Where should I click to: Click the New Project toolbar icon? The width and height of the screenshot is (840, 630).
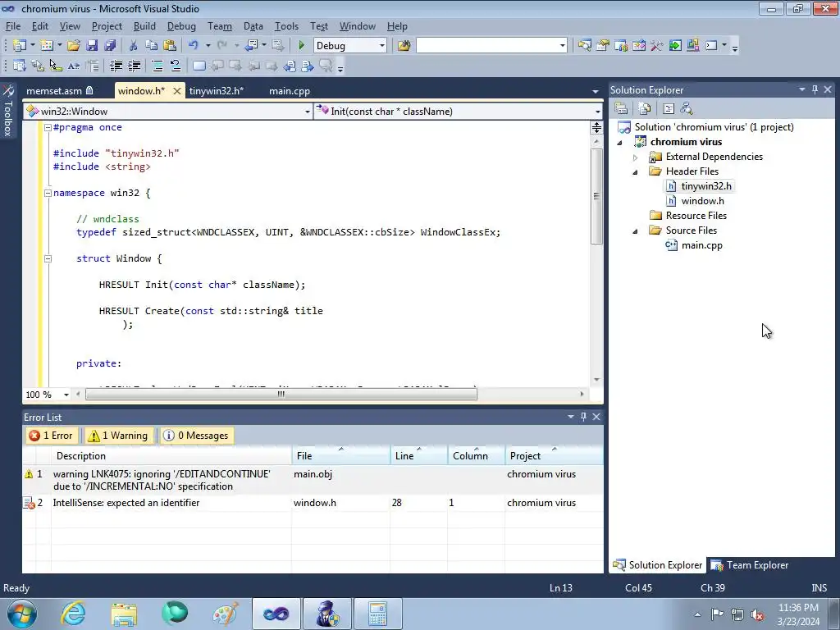[x=20, y=46]
